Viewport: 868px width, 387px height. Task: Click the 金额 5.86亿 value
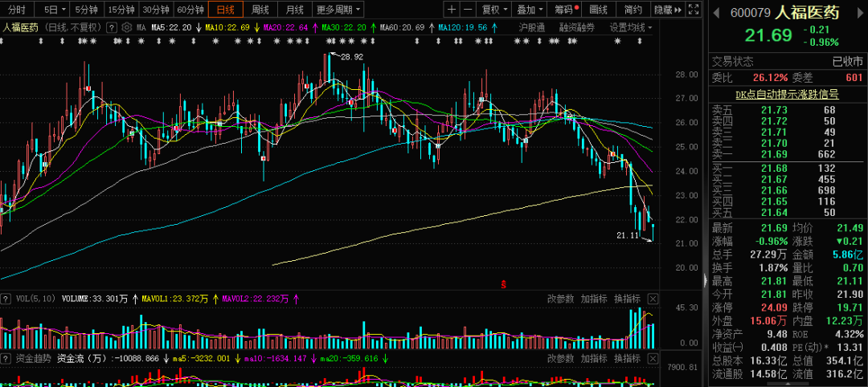click(x=848, y=255)
